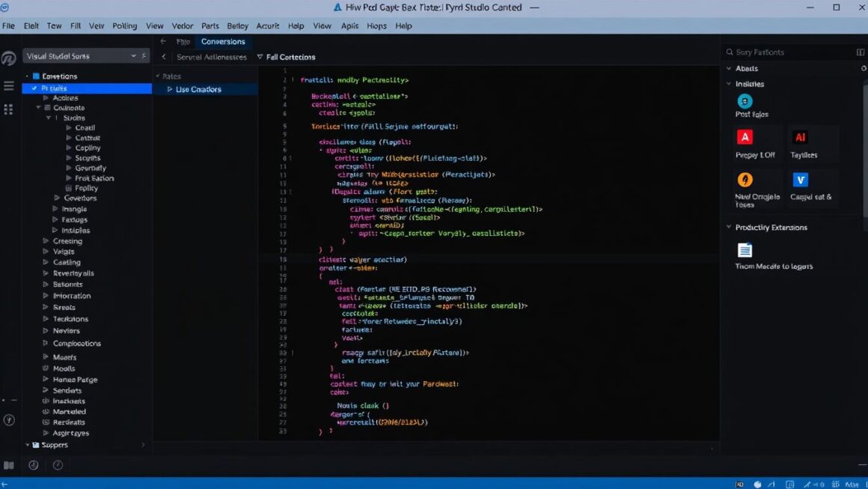Open the Visual Studiol Sorss dropdown arrow
868x489 pixels.
[133, 56]
